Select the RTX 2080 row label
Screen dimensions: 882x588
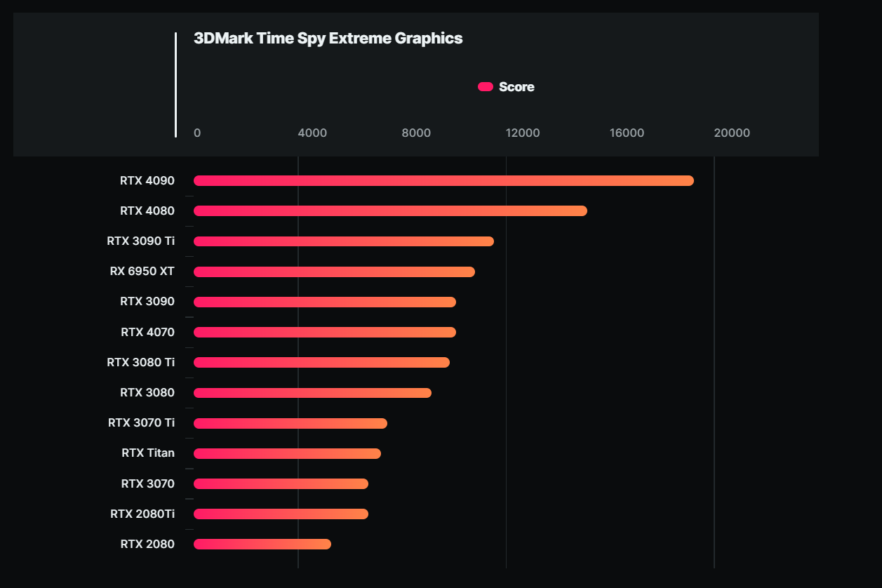pyautogui.click(x=147, y=544)
